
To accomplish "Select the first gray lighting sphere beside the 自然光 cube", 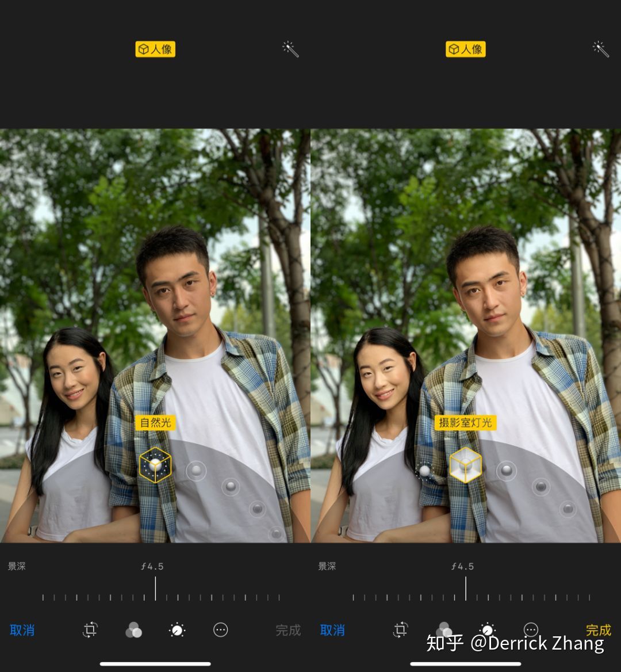I will [x=196, y=471].
